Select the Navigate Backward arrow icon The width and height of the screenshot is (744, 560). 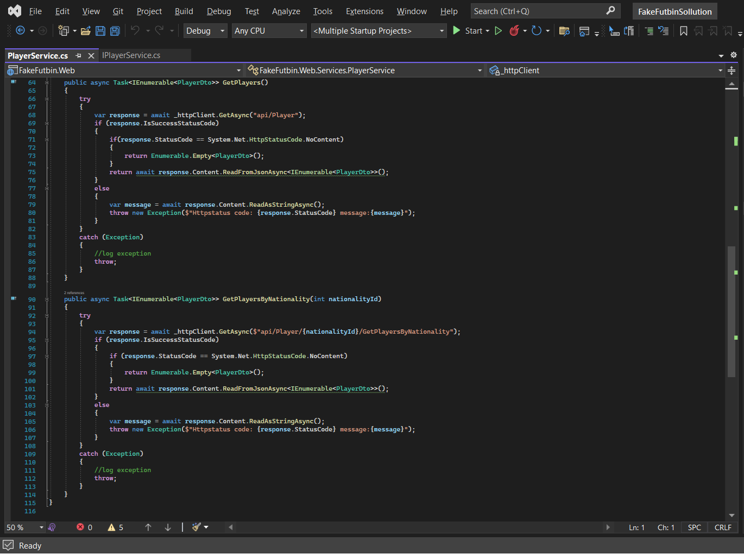(x=20, y=31)
